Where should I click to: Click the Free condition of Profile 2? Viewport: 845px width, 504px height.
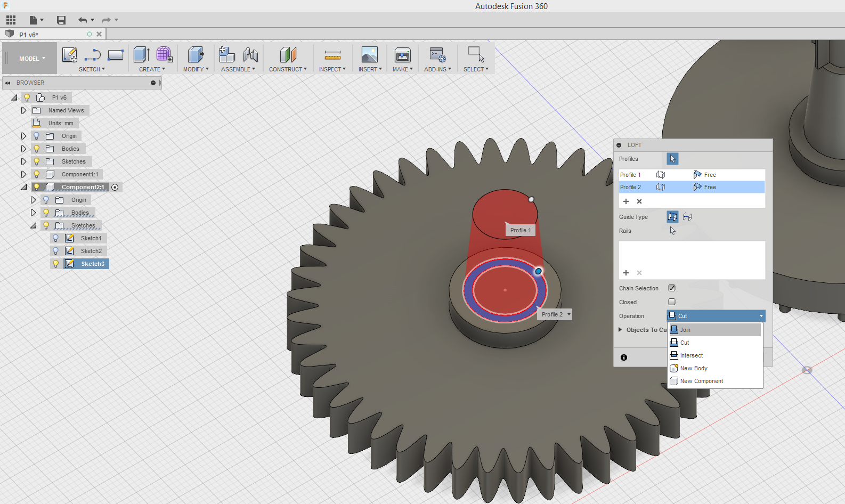704,187
